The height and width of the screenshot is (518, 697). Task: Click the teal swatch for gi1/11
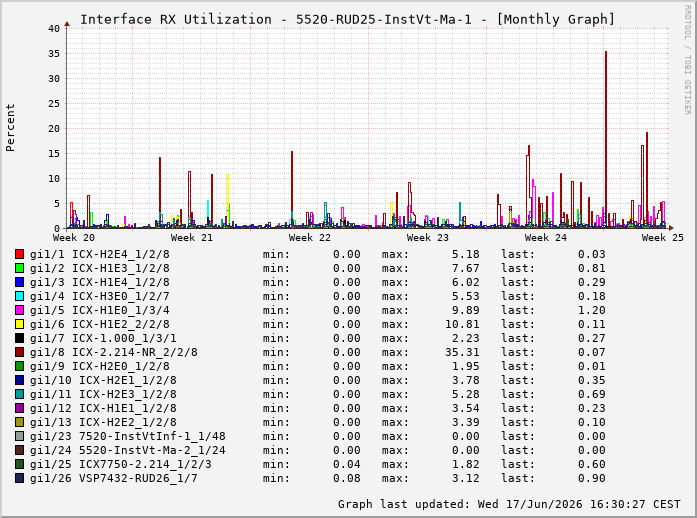(19, 394)
